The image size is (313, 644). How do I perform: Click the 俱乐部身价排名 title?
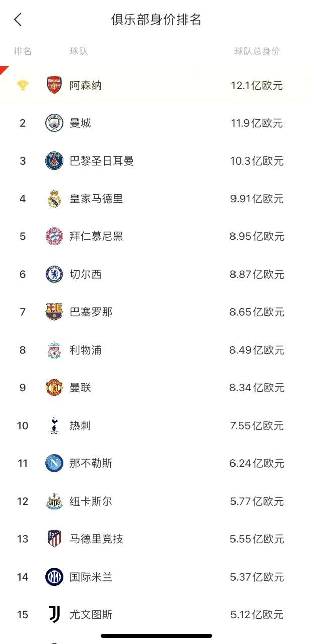coord(156,19)
